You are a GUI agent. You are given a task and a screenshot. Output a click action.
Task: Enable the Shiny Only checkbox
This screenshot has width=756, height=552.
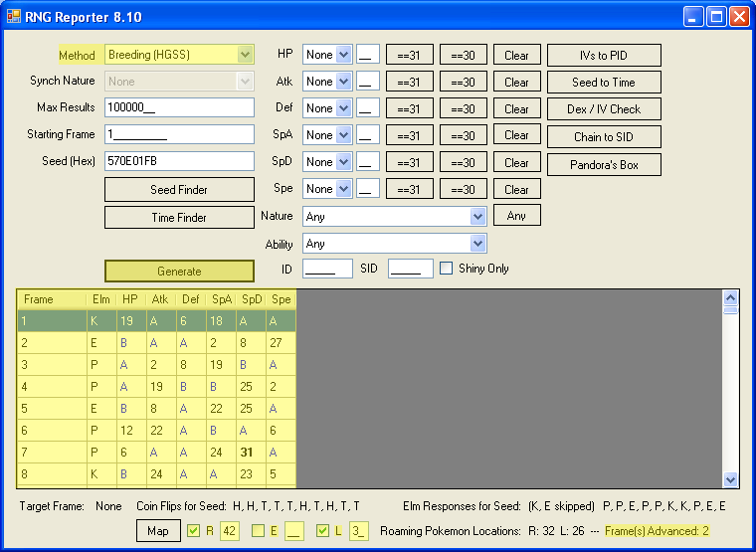point(447,268)
